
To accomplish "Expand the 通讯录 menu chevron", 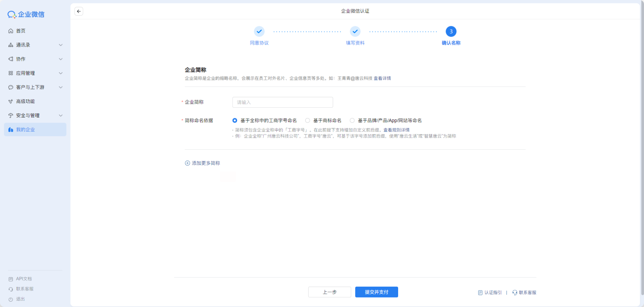I will tap(61, 45).
